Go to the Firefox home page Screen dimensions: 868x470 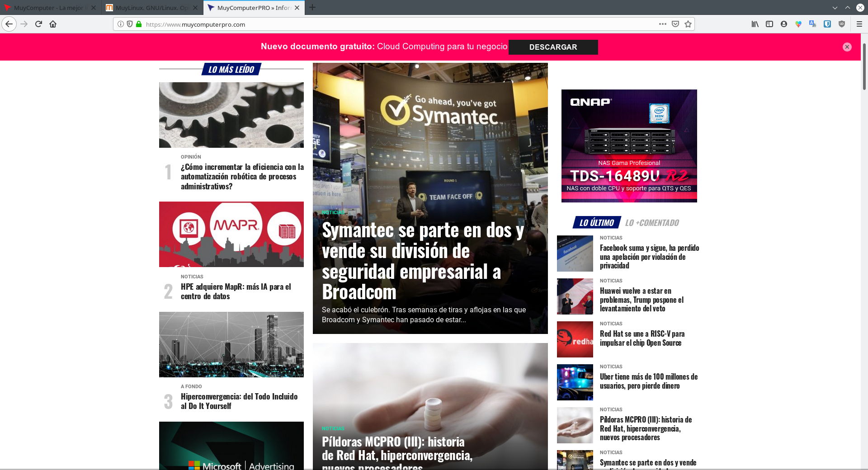click(53, 24)
